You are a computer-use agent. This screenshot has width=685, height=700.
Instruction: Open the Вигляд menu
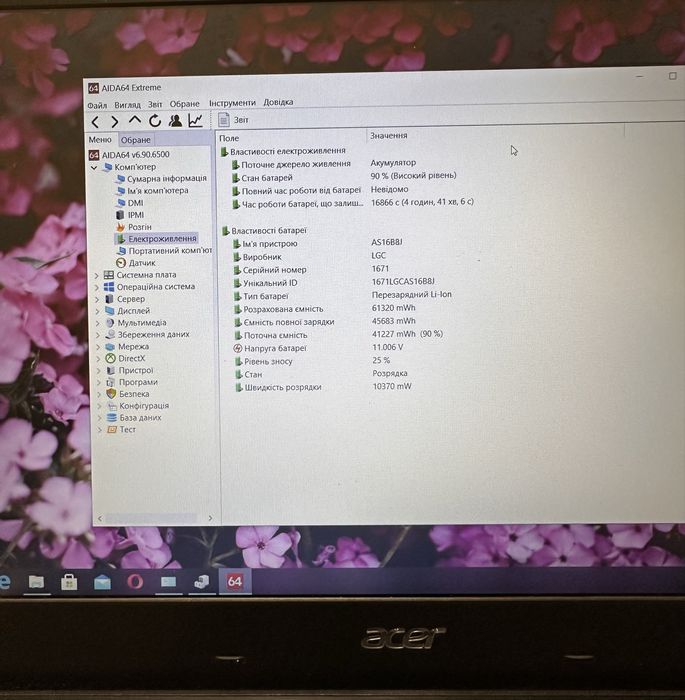pyautogui.click(x=127, y=105)
